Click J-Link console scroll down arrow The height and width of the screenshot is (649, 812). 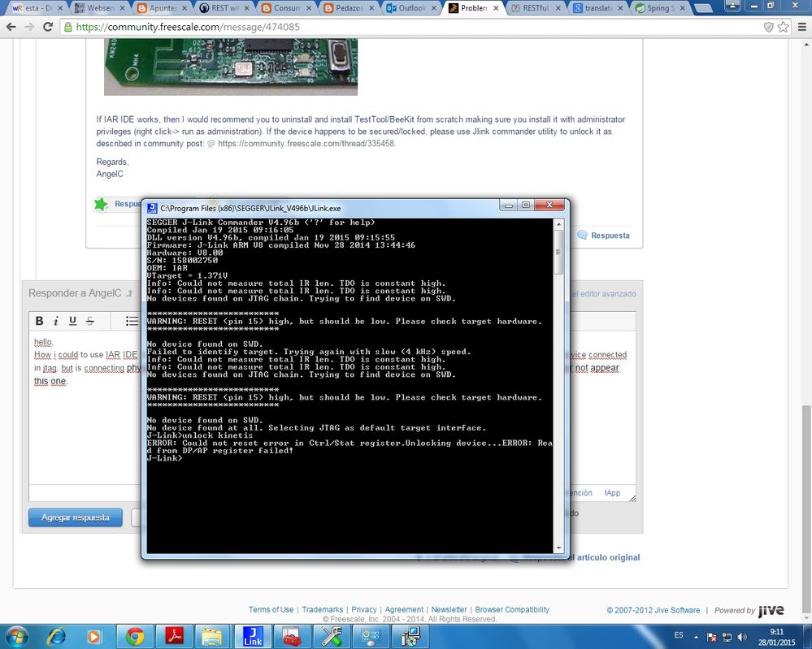point(558,548)
